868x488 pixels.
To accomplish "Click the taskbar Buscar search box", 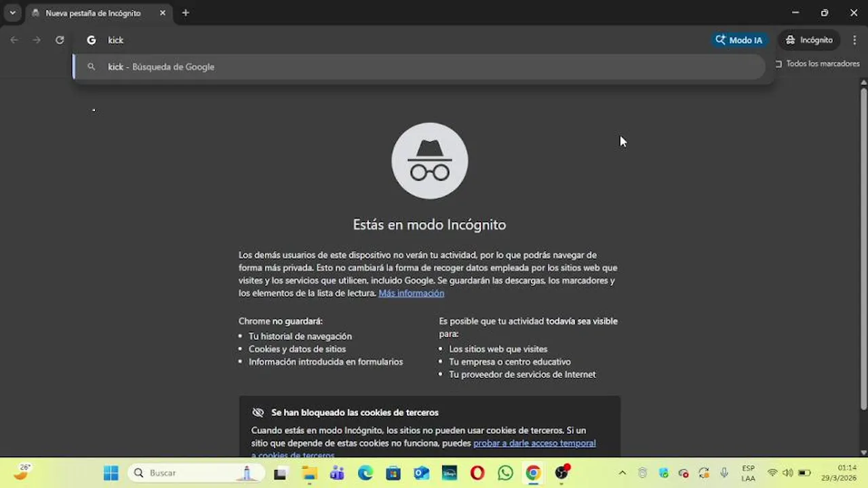I will tap(196, 473).
